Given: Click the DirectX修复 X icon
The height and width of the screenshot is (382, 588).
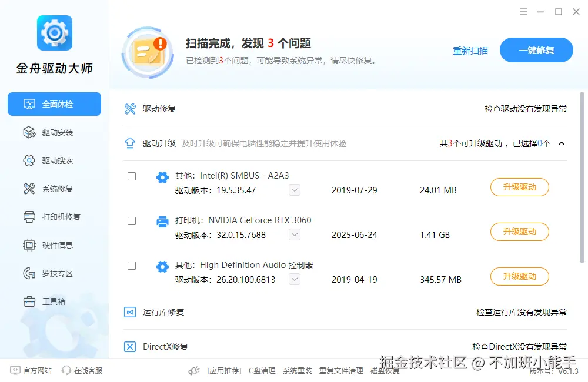Looking at the screenshot, I should pos(130,347).
